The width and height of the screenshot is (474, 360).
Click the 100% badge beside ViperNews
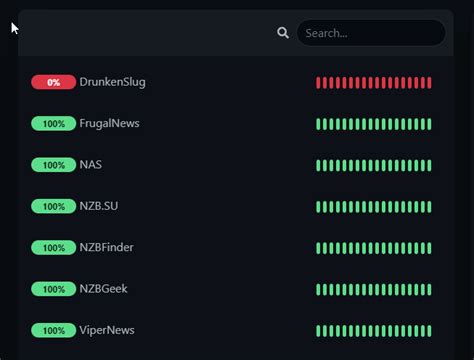[x=54, y=330]
